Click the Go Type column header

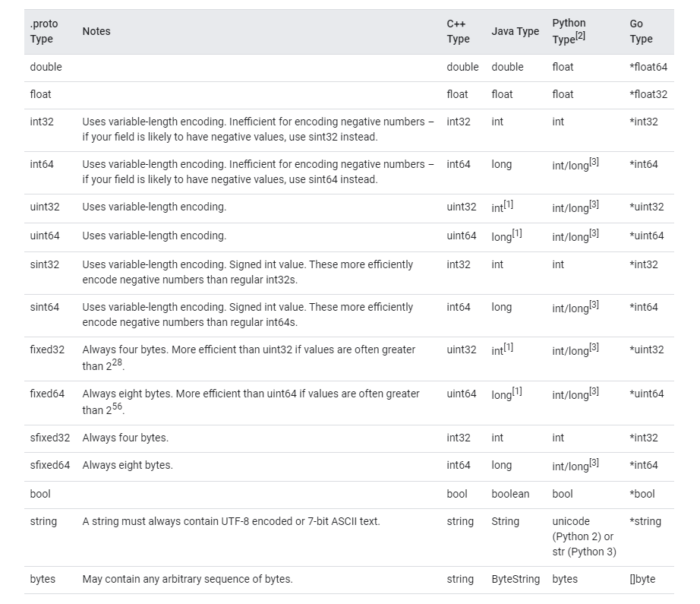[x=641, y=31]
